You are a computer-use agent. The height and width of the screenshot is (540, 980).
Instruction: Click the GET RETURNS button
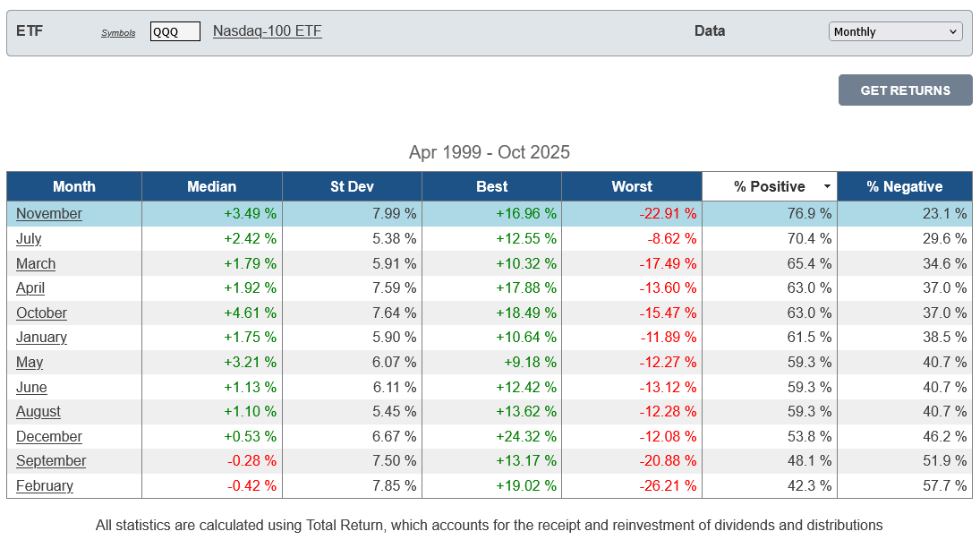point(905,90)
